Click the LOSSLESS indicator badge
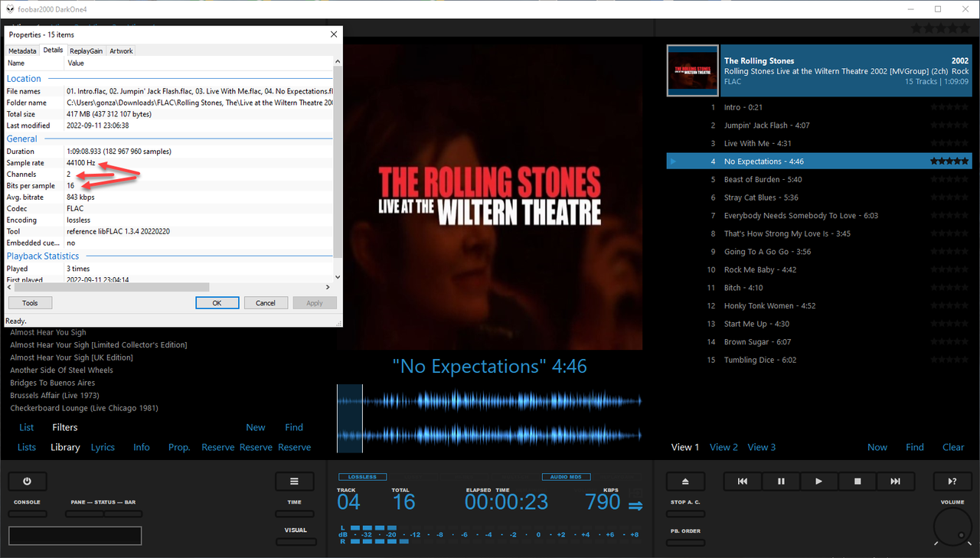Viewport: 980px width, 558px height. click(362, 477)
